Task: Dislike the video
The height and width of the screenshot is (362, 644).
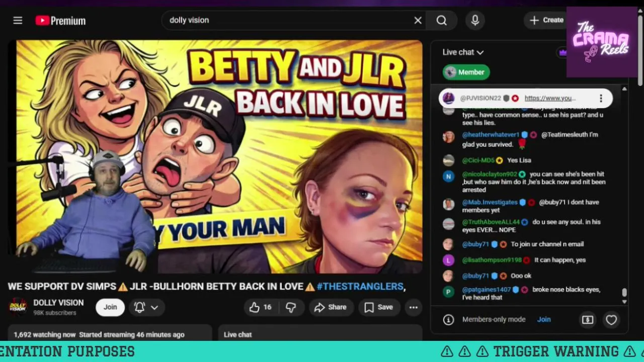Action: (x=291, y=307)
